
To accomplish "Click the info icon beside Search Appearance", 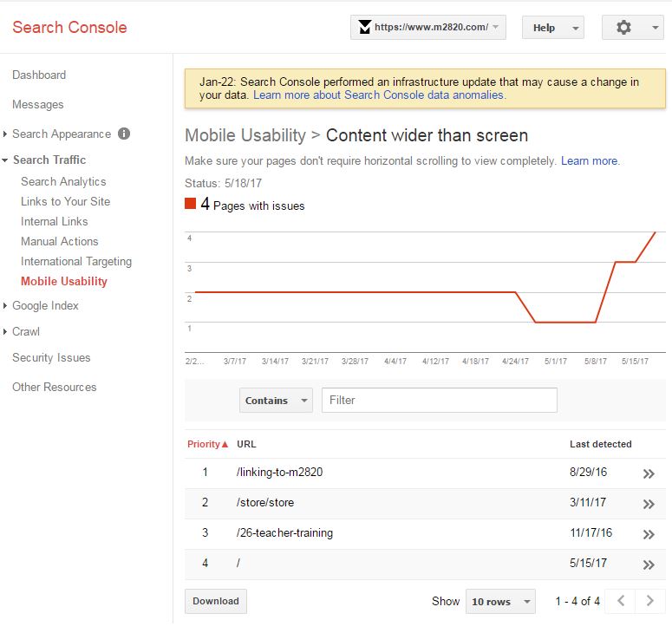I will click(x=124, y=134).
